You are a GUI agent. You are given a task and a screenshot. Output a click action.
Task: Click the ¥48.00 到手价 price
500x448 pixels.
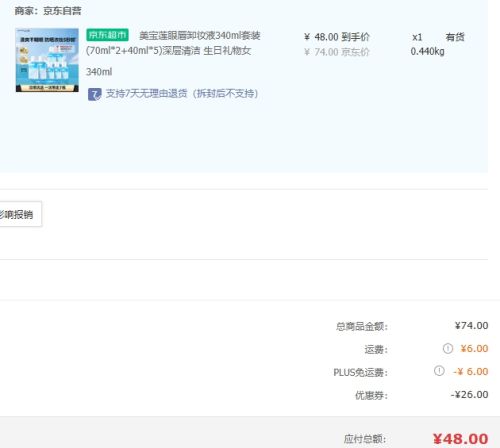337,37
